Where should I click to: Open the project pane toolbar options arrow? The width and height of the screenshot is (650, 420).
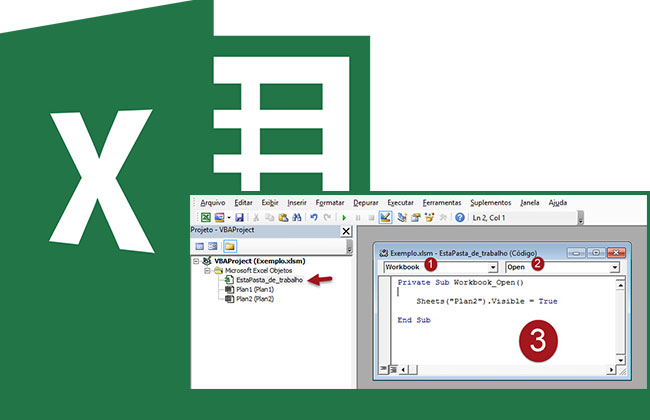tap(349, 247)
